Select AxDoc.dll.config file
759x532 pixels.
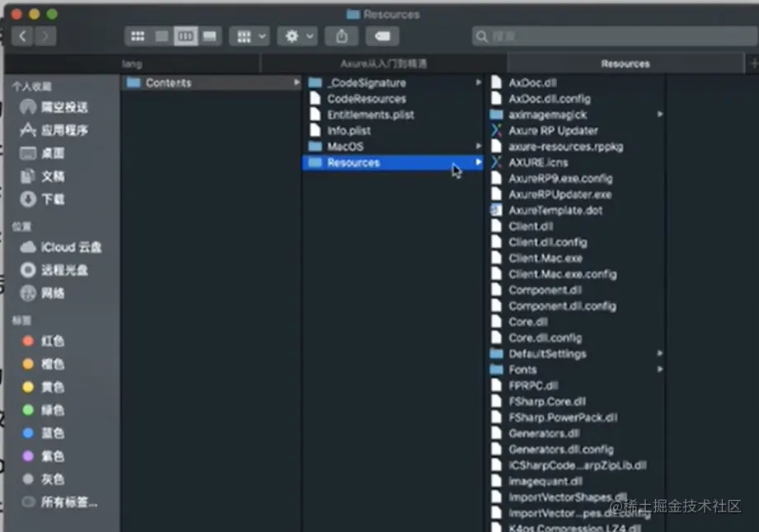tap(575, 99)
